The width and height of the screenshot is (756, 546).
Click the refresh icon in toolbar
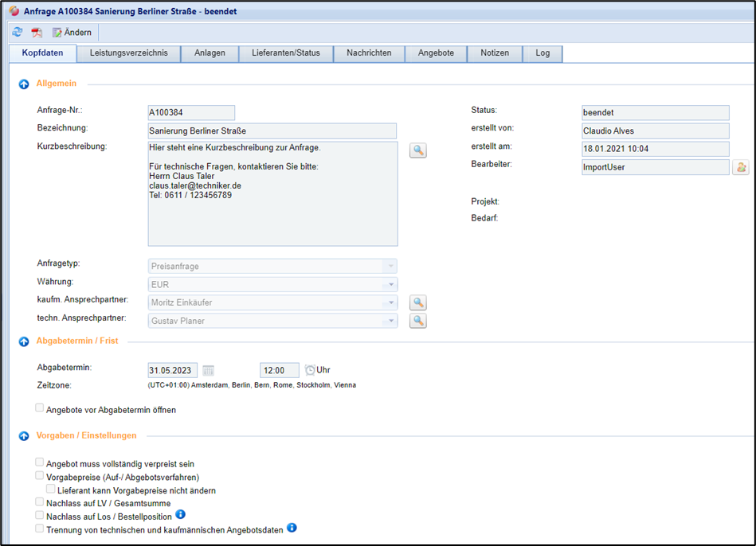18,33
